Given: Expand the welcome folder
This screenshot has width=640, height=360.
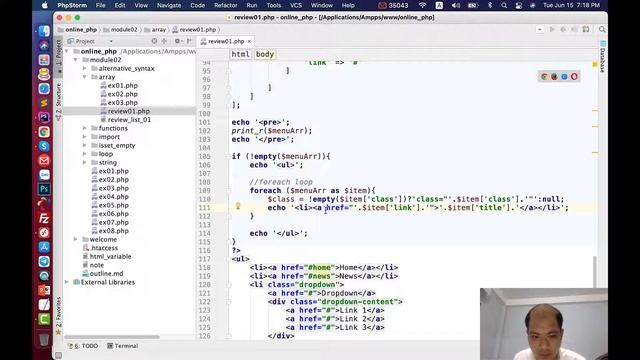Looking at the screenshot, I should 76,239.
